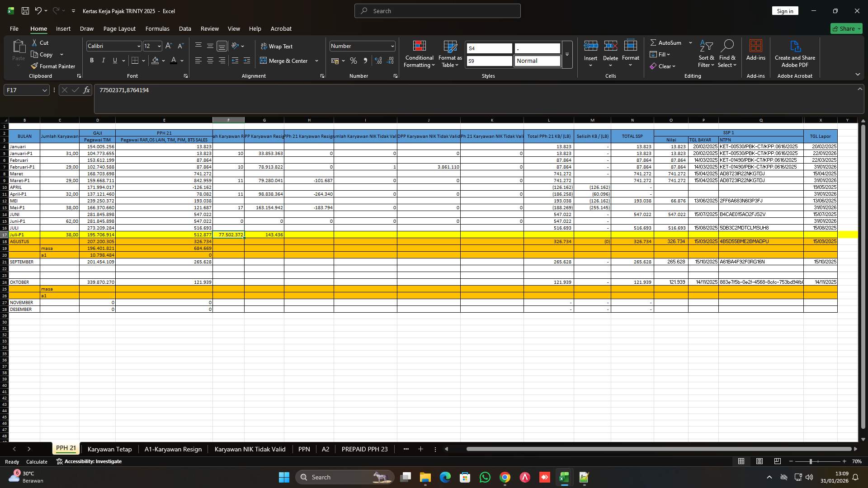
Task: Apply the Percent Style number format
Action: click(x=354, y=61)
